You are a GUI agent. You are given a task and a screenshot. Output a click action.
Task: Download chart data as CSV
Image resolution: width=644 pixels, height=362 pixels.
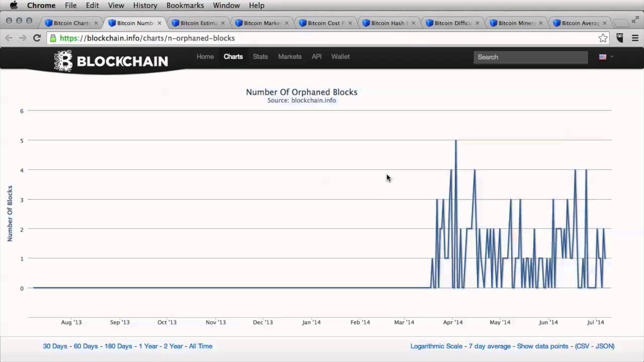click(584, 346)
